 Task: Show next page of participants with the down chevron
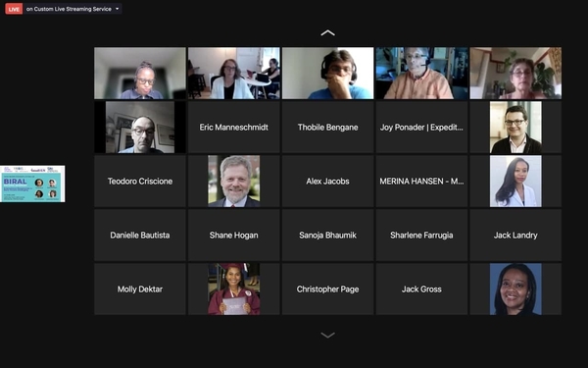click(x=327, y=335)
